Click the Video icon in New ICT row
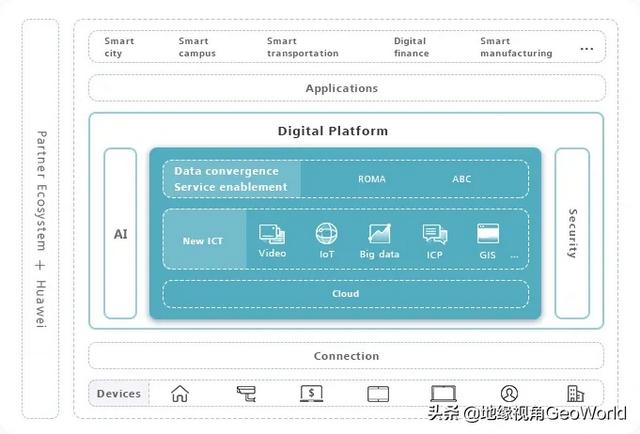640x434 pixels. tap(272, 234)
